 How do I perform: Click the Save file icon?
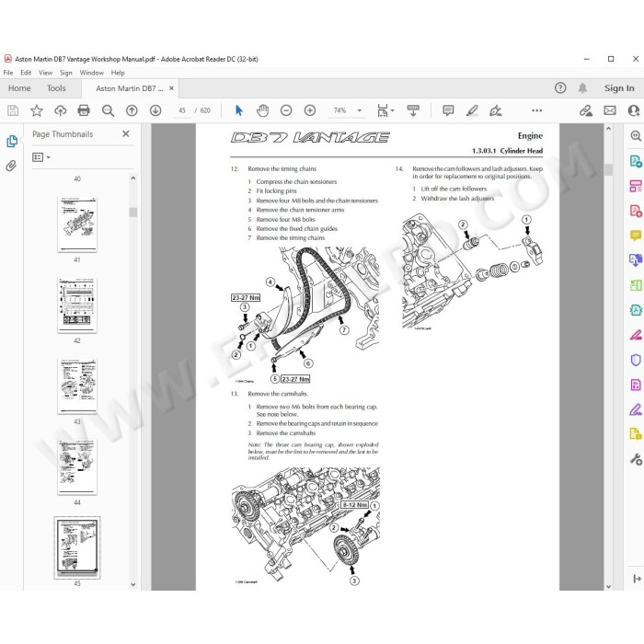click(x=13, y=110)
